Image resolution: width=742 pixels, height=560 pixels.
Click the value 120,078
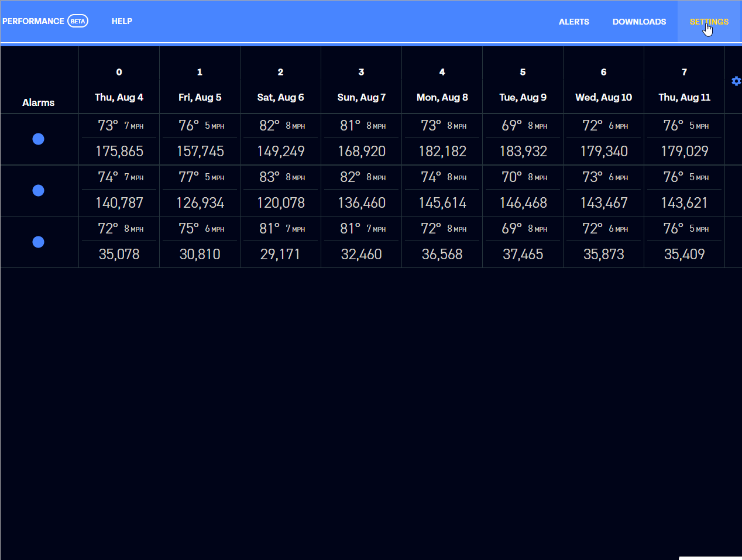click(281, 203)
